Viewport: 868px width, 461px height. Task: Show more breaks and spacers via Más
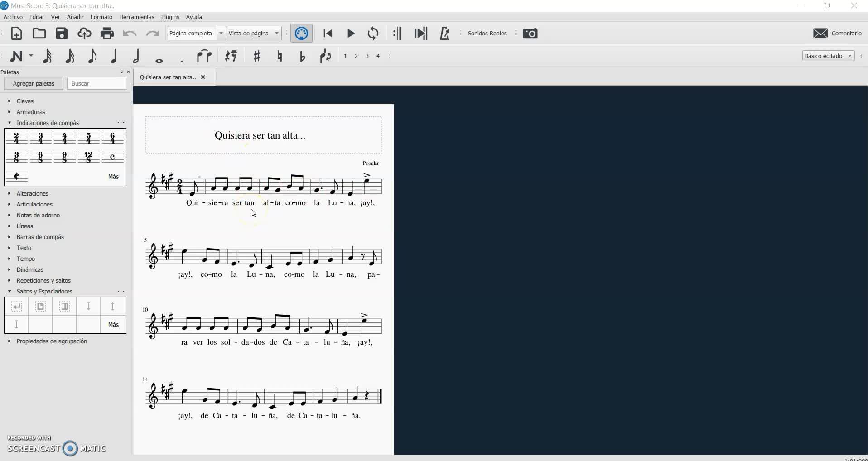[x=113, y=325]
